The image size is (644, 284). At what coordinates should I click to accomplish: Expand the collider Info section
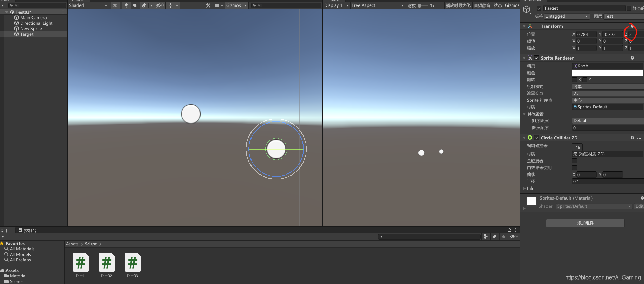[524, 188]
